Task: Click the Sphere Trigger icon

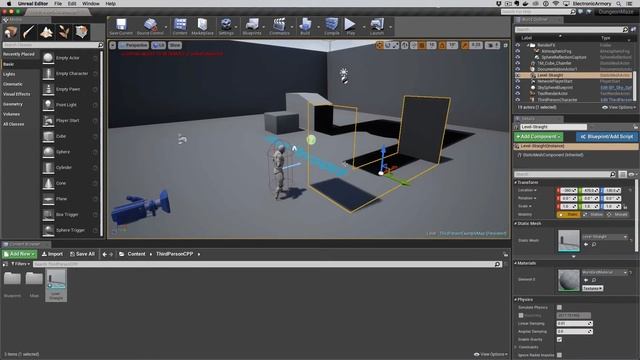Action: 48,230
